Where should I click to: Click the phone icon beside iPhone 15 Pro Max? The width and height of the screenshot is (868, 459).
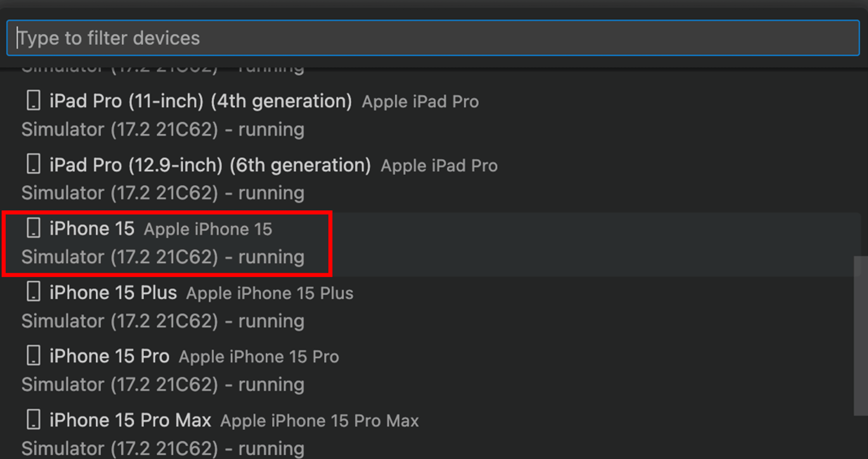pos(33,419)
